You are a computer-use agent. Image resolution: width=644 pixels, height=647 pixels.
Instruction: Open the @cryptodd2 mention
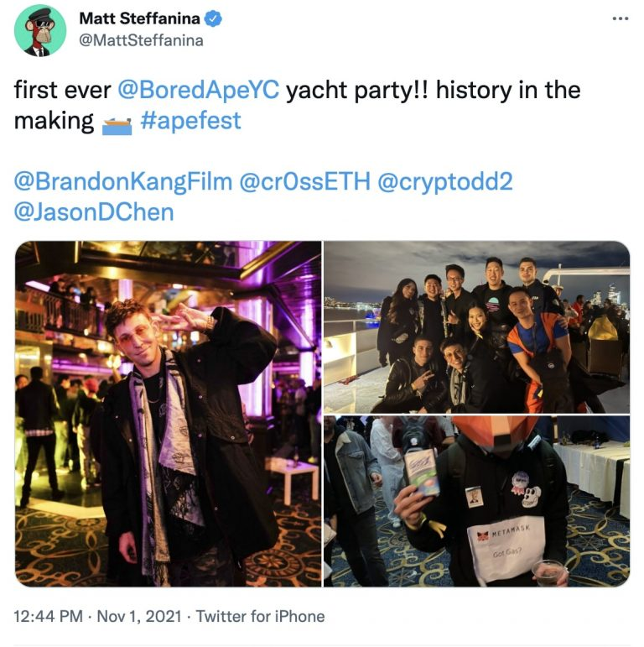445,181
